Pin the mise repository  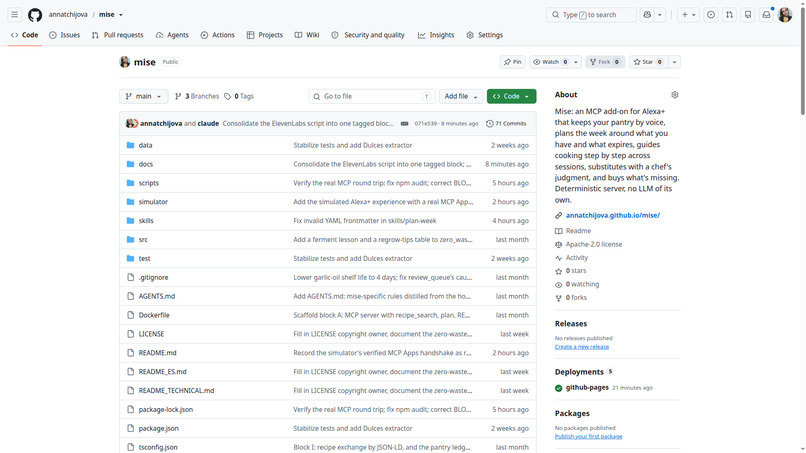click(x=512, y=62)
